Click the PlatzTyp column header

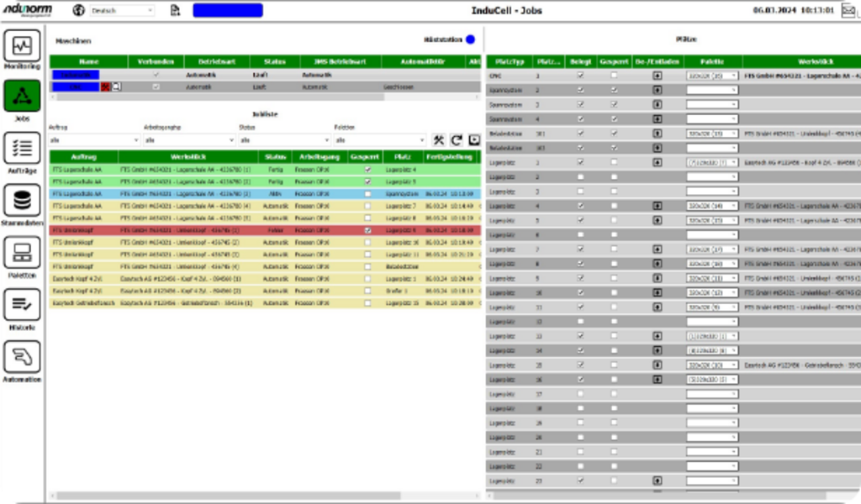coord(509,62)
